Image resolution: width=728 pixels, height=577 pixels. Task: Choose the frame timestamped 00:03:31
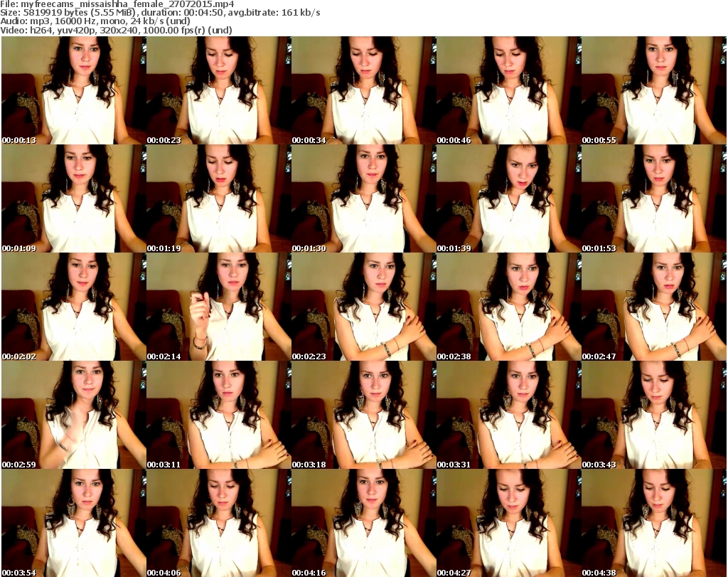tap(509, 415)
